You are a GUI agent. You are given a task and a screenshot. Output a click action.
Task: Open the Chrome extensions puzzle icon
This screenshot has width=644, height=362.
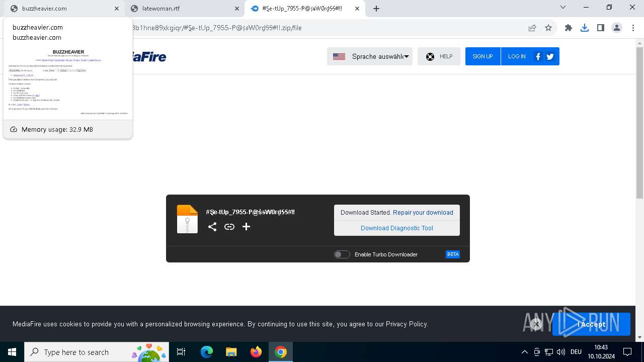click(569, 28)
